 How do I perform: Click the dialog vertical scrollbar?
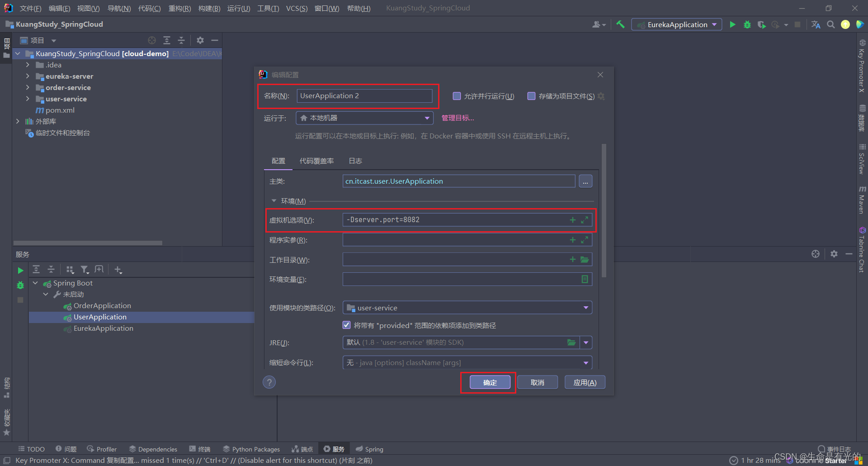[x=604, y=210]
